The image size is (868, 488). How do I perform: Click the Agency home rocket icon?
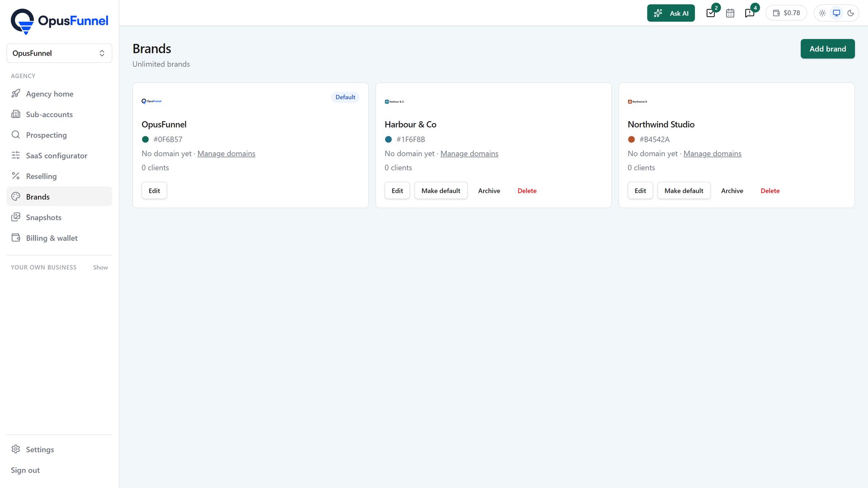point(16,94)
